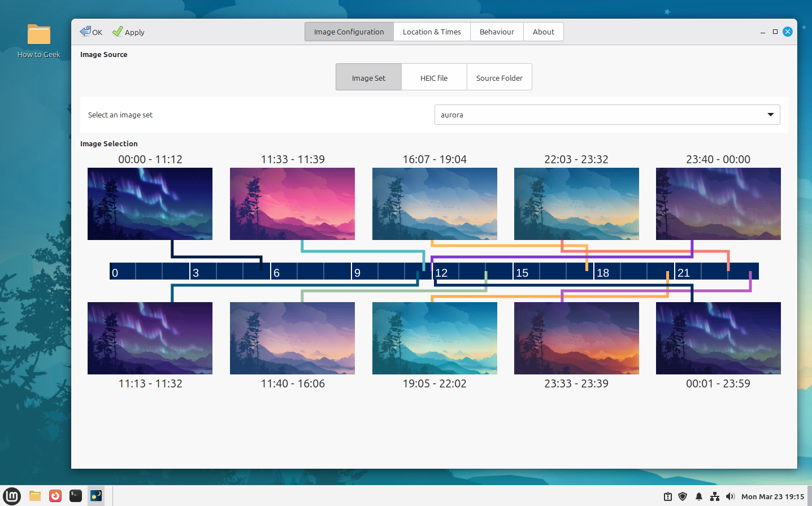Select the 00:01 - 23:59 thumbnail
Image resolution: width=812 pixels, height=506 pixels.
coord(718,338)
